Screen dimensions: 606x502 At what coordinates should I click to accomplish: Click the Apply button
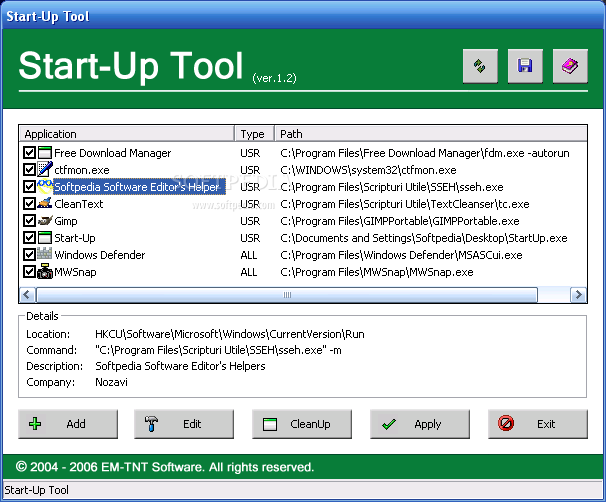point(420,424)
